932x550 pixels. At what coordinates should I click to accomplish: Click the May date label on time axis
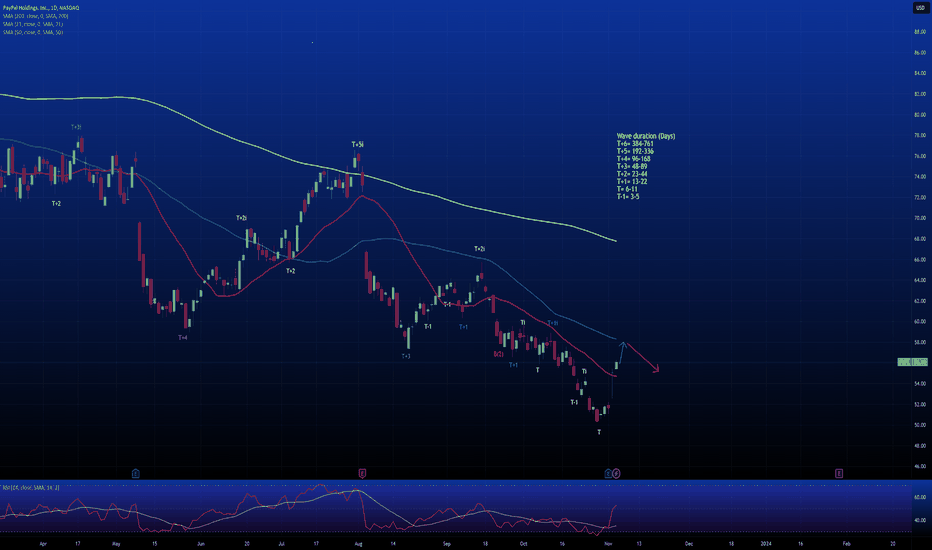116,544
